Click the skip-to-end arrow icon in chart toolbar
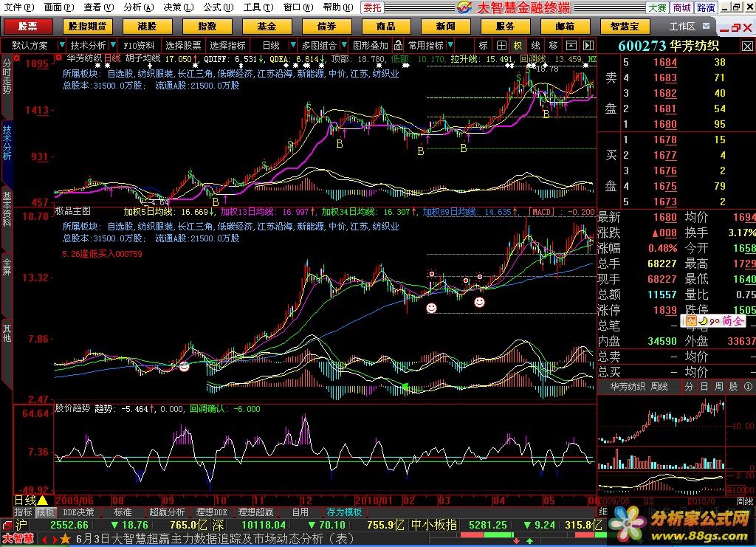This screenshot has width=756, height=547. click(x=588, y=45)
